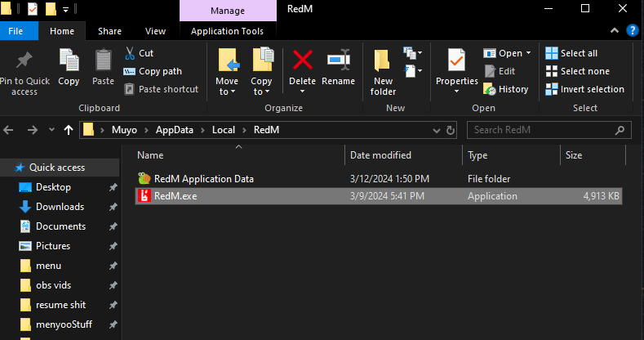This screenshot has width=644, height=340.
Task: Open Downloads in the sidebar
Action: (x=60, y=207)
